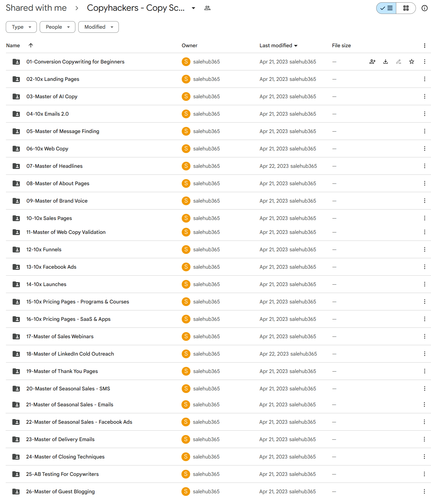Open more actions for 20-Master of Seasonal Sales - SMS
This screenshot has height=504, width=431.
coord(425,388)
